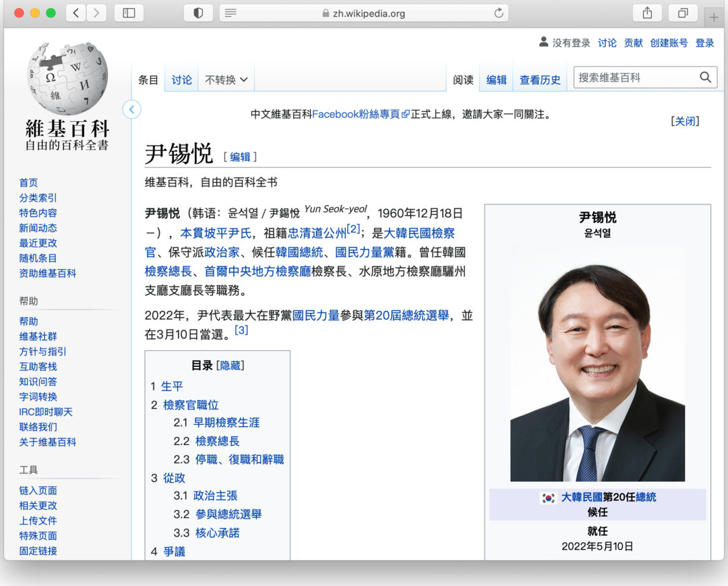Click footnote reference [3]
This screenshot has height=586, width=728.
click(241, 330)
